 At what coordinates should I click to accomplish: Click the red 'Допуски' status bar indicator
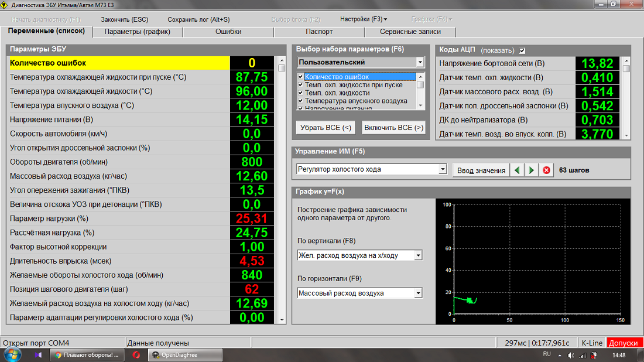click(625, 343)
